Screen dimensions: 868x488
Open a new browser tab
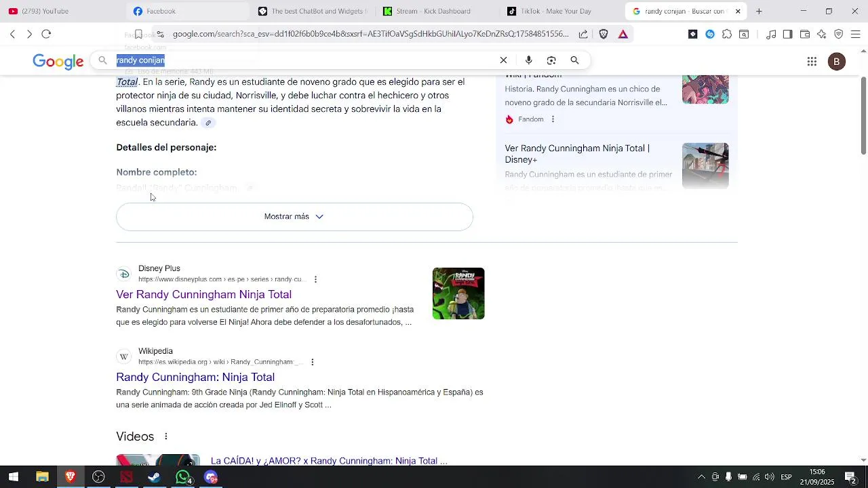click(x=759, y=11)
